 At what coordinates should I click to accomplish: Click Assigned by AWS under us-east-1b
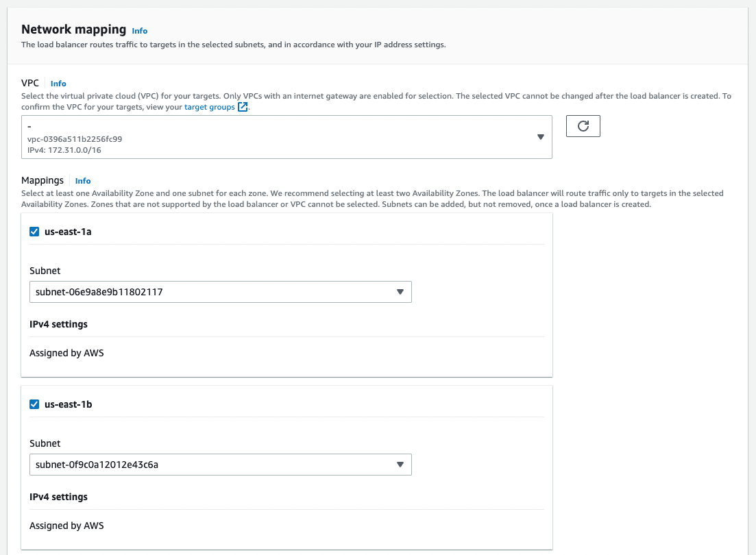click(66, 526)
